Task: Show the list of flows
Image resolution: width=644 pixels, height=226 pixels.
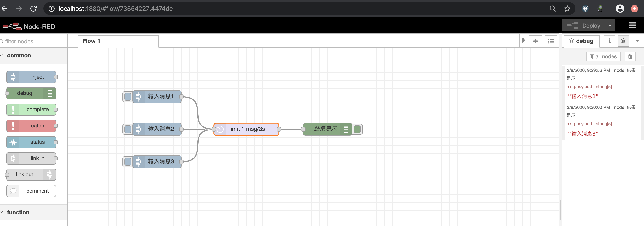Action: click(x=551, y=41)
